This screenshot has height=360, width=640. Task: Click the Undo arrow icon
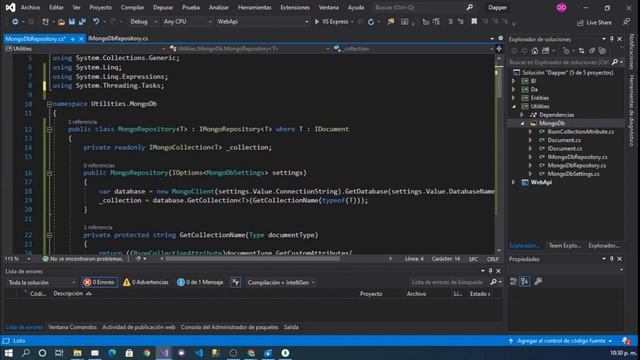[x=96, y=22]
